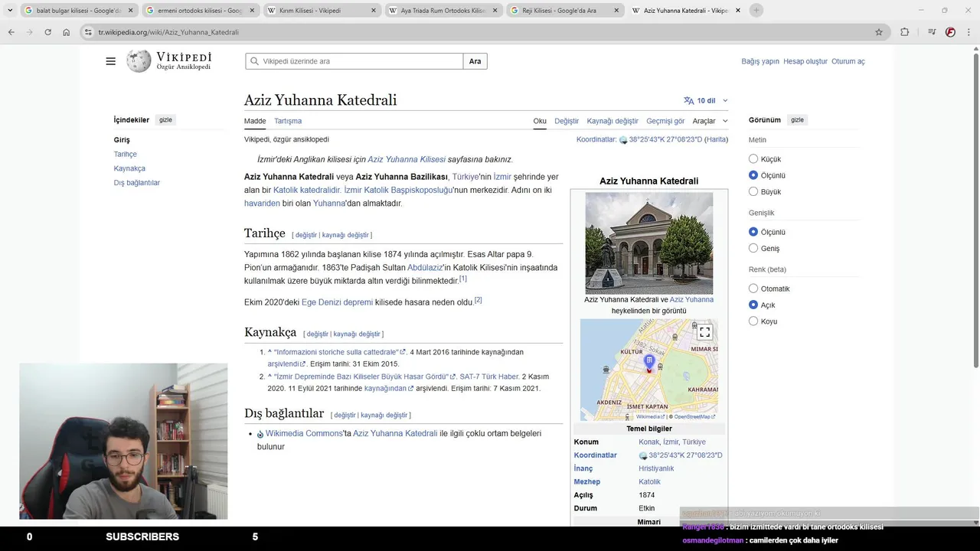Click the browser address bar

tap(482, 32)
